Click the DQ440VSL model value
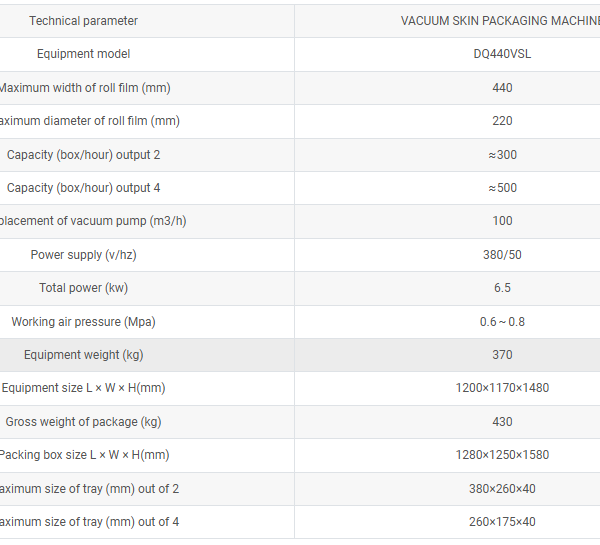The width and height of the screenshot is (600, 545). [x=502, y=54]
